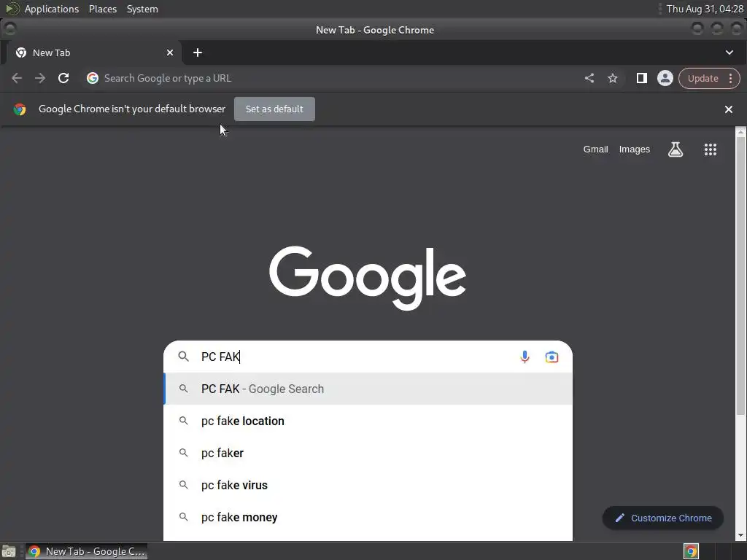Select the 'PC FAK - Google Search' suggestion
The image size is (747, 560).
(x=368, y=389)
